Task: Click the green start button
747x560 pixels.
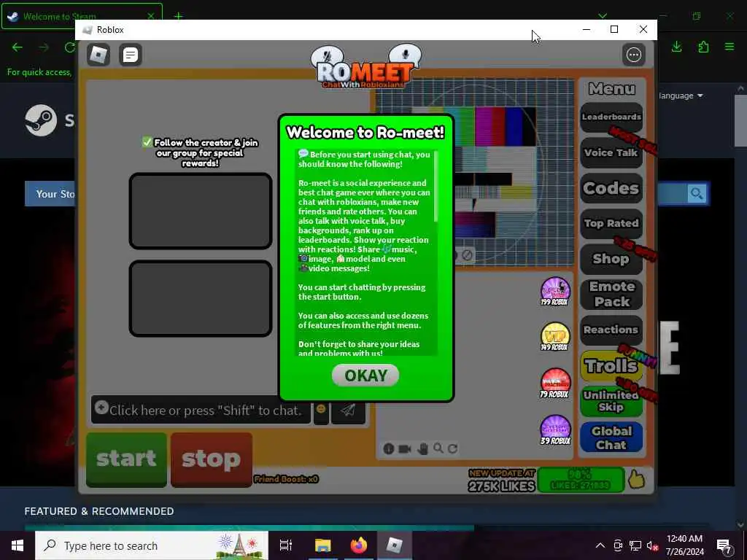Action: (126, 459)
